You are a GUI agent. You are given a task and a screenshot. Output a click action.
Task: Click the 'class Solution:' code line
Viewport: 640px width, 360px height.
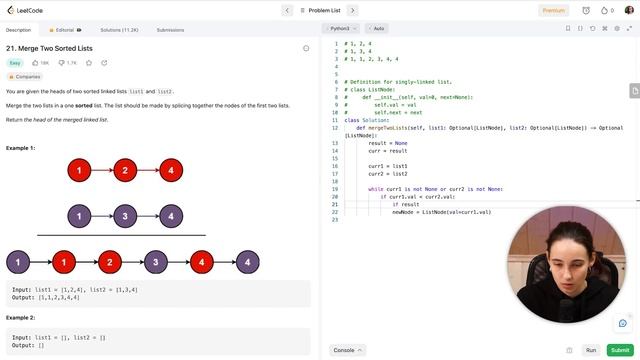367,120
